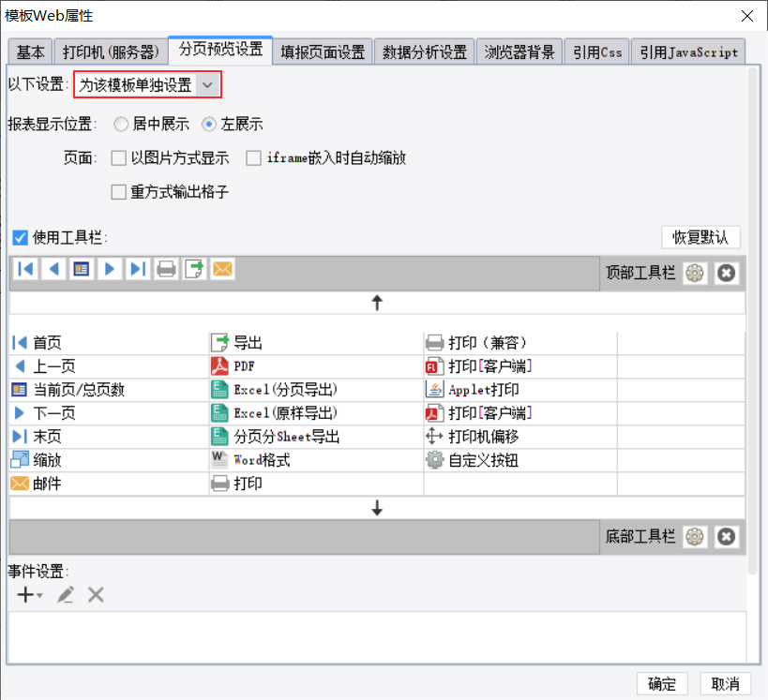Select Word格式 export item
768x700 pixels.
click(x=316, y=460)
